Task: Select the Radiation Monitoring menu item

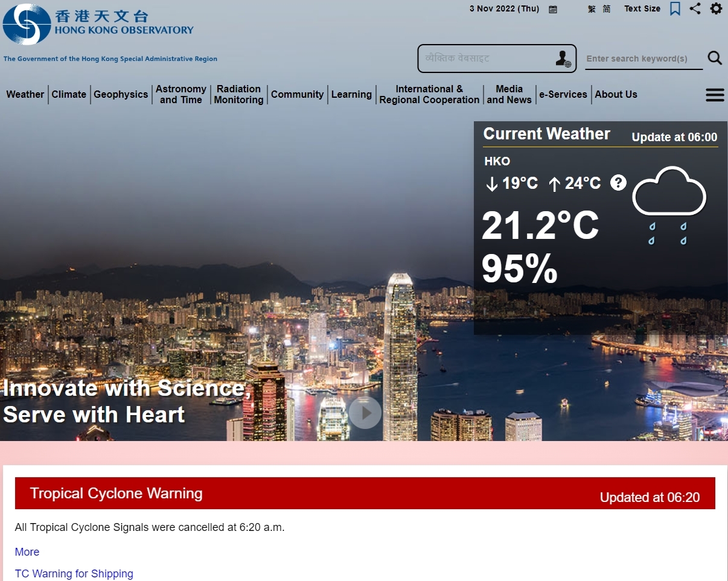Action: coord(238,95)
